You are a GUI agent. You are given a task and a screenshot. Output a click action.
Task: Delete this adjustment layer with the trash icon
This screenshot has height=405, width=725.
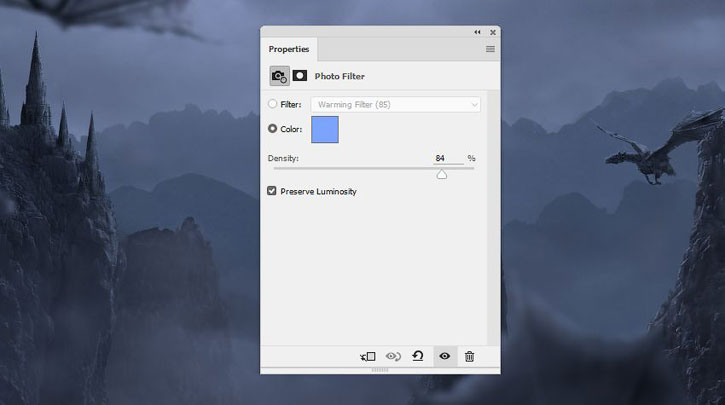coord(469,356)
